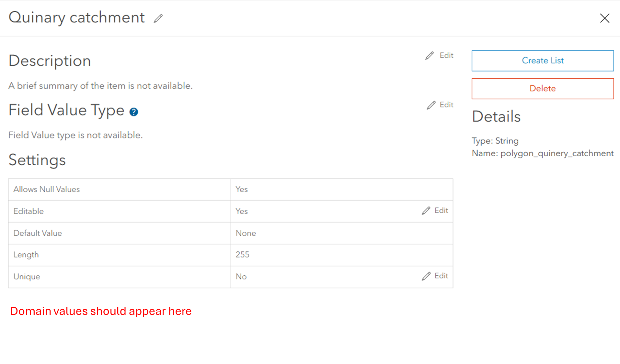Select the Length value 255 cell

coord(242,255)
